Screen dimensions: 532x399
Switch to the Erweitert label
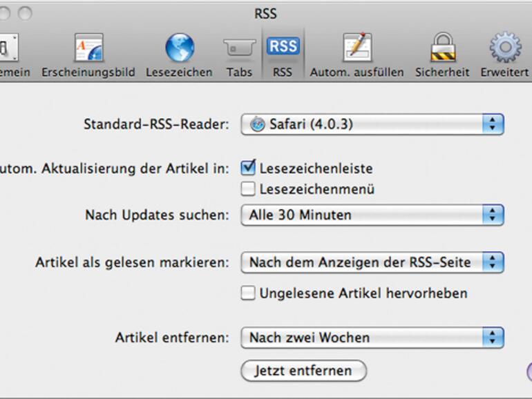[504, 72]
